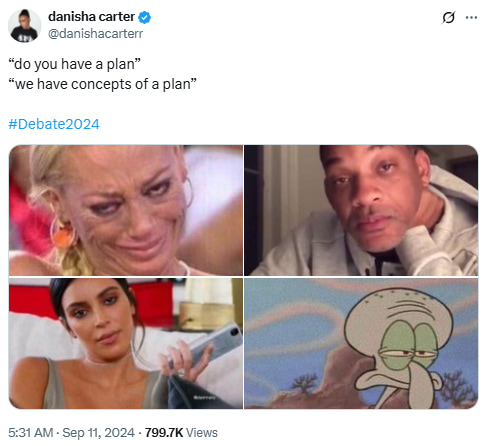The width and height of the screenshot is (485, 446).
Task: Open the Squidward cartoon image
Action: coord(361,343)
